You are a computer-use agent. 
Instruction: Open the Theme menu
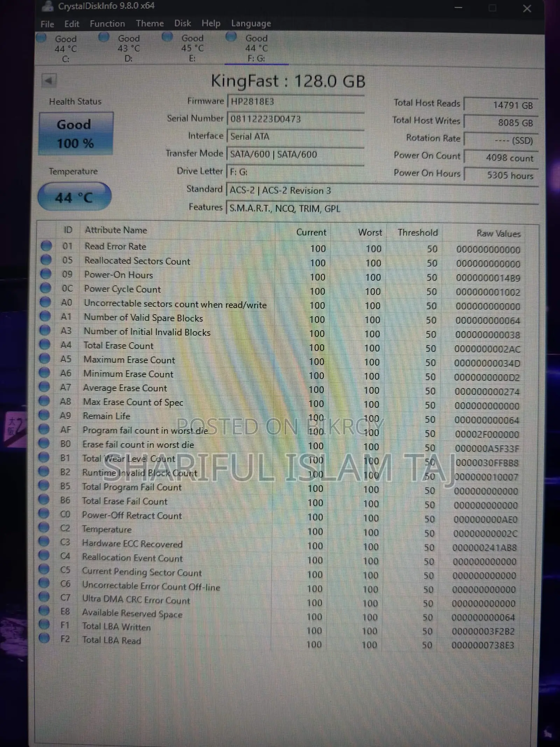coord(150,23)
